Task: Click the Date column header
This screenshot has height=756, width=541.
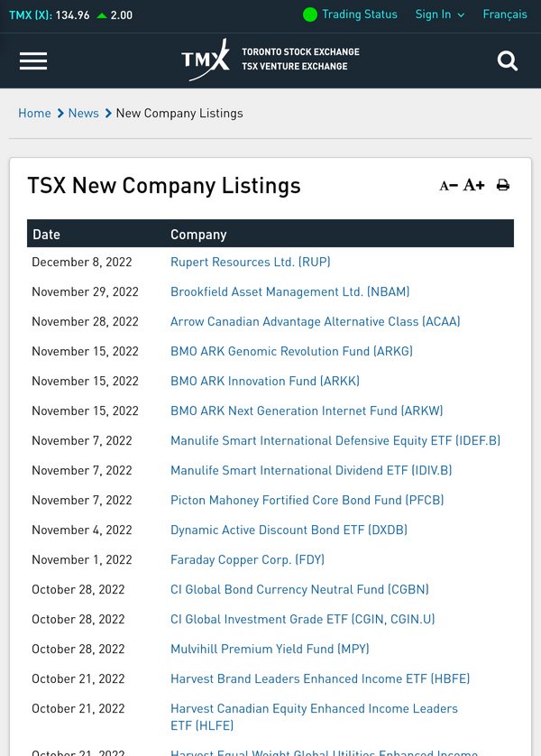Action: click(x=47, y=235)
